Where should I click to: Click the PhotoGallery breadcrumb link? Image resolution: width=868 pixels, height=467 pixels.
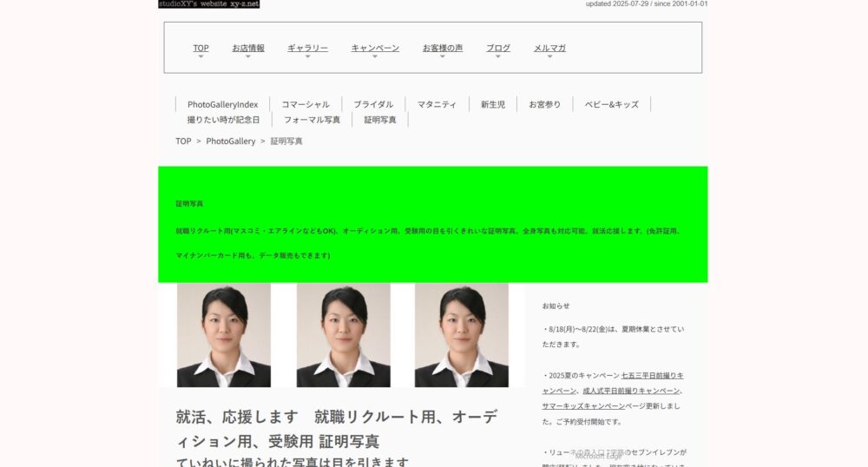click(x=231, y=141)
